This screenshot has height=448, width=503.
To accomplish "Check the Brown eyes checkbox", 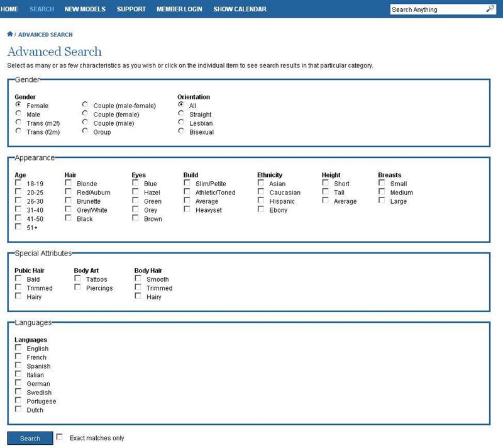I will coord(135,218).
